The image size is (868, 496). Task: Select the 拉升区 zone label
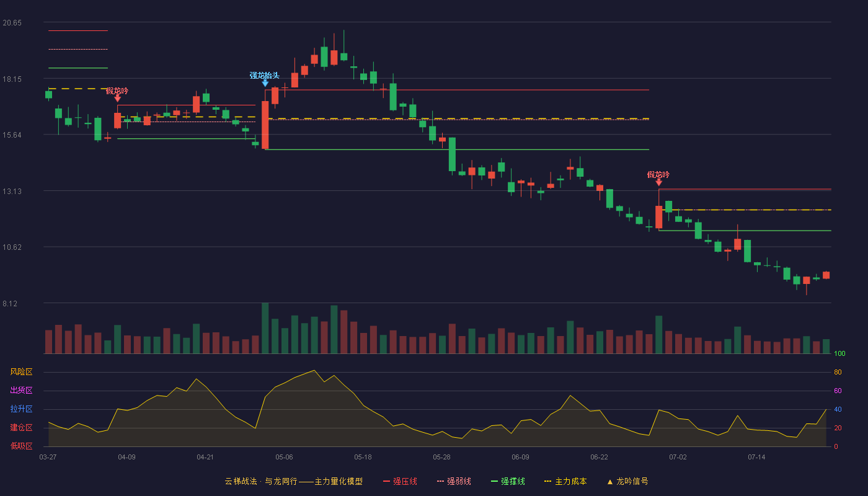coord(21,409)
